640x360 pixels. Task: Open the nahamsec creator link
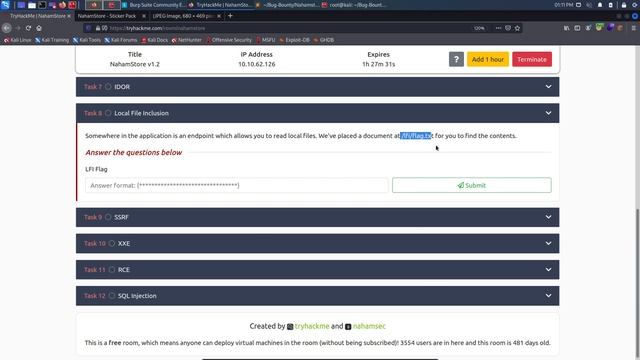(x=369, y=326)
